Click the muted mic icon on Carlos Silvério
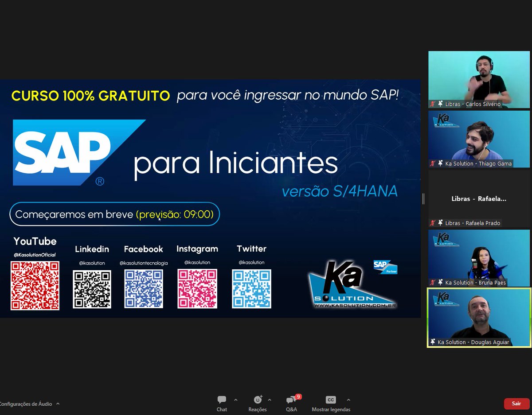Screen dimensions: 532x415 [x=433, y=104]
